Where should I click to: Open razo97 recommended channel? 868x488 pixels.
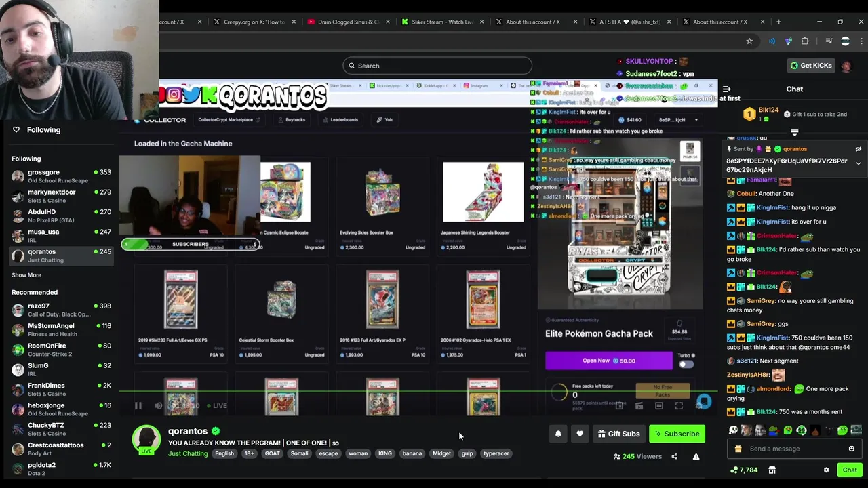pyautogui.click(x=61, y=310)
